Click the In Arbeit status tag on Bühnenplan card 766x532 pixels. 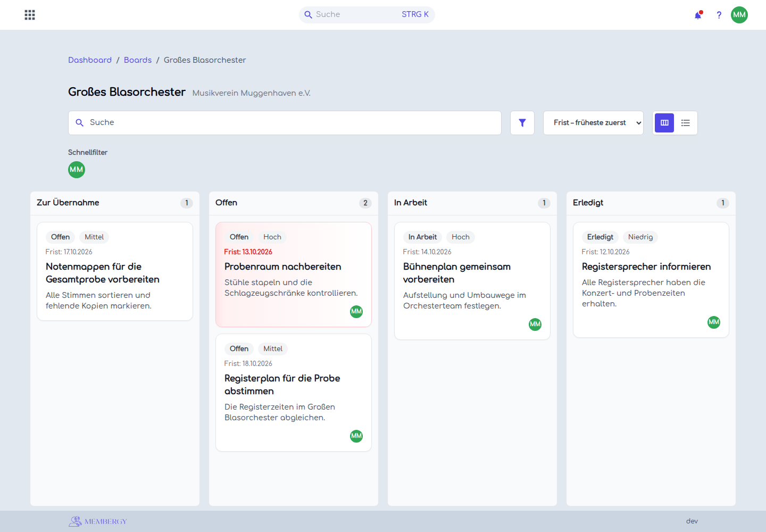point(422,237)
